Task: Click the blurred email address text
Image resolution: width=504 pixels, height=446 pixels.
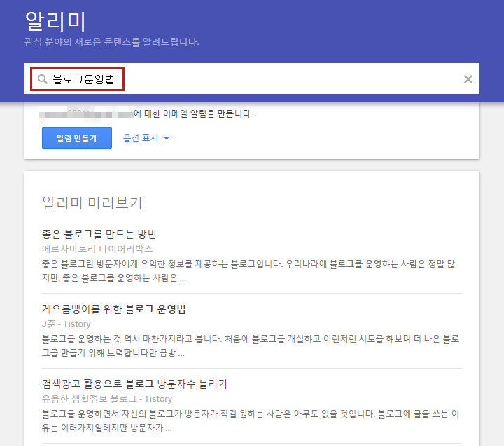Action: tap(87, 113)
